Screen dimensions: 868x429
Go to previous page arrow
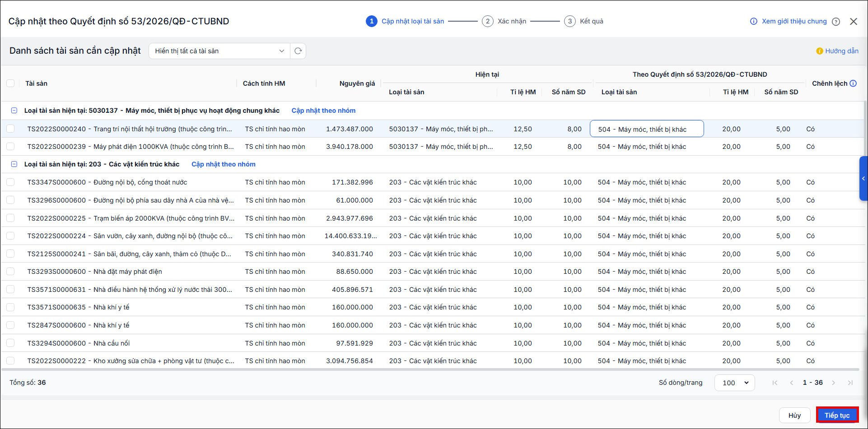(x=792, y=383)
